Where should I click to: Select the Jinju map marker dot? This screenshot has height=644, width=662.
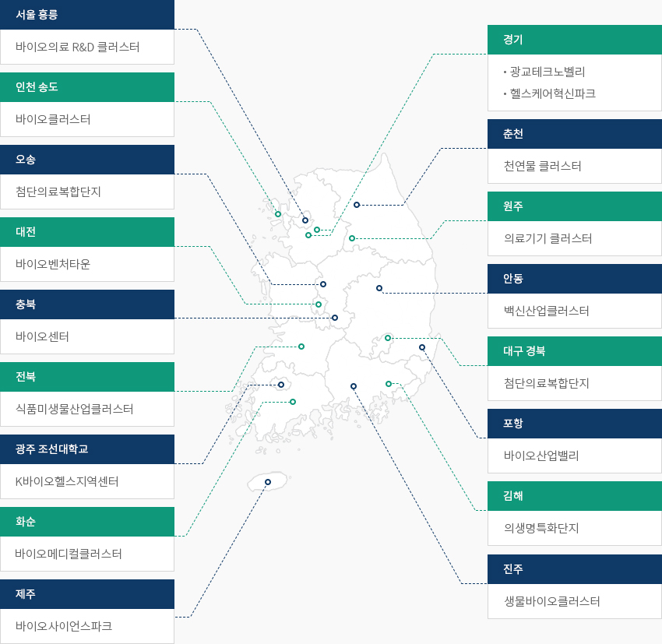354,386
